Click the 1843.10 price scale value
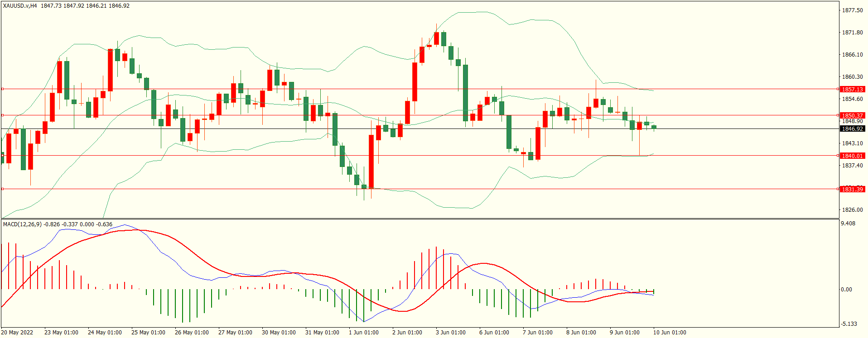Screen dimensions: 868x338 coord(852,143)
